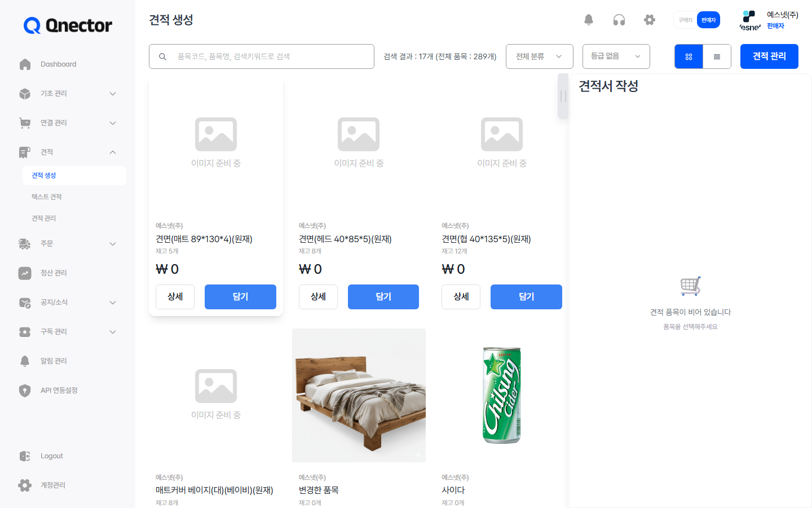Click the 견적 document icon
The height and width of the screenshot is (508, 812).
coord(25,152)
